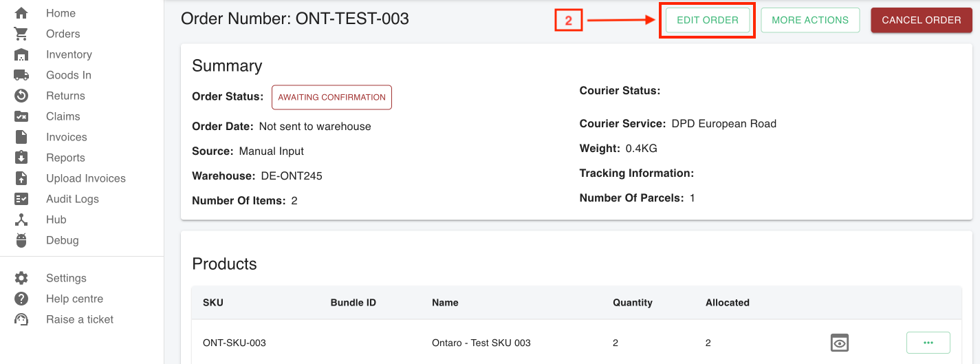
Task: Go to the Invoices menu item
Action: point(66,137)
